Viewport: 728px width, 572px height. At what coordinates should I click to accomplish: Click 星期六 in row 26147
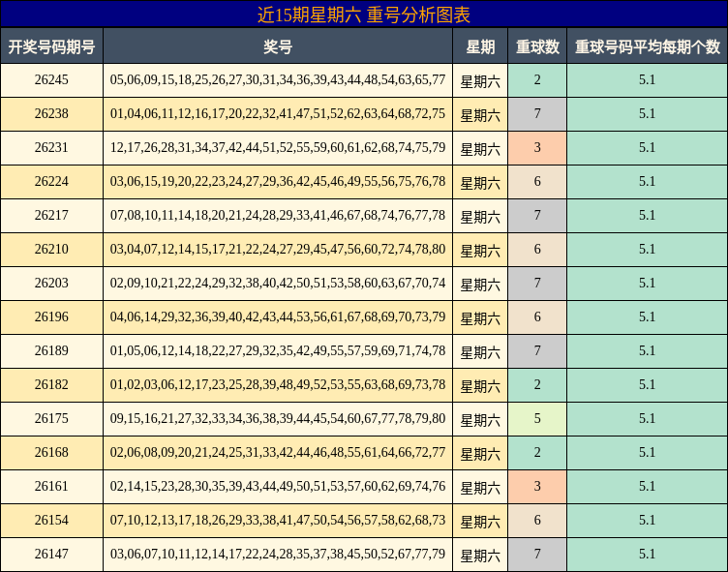tap(480, 557)
